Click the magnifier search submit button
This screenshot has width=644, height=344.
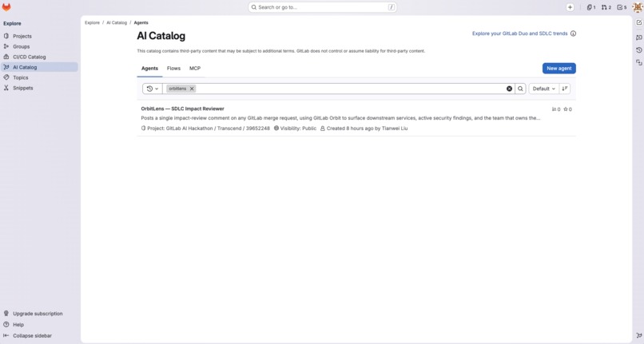(520, 89)
